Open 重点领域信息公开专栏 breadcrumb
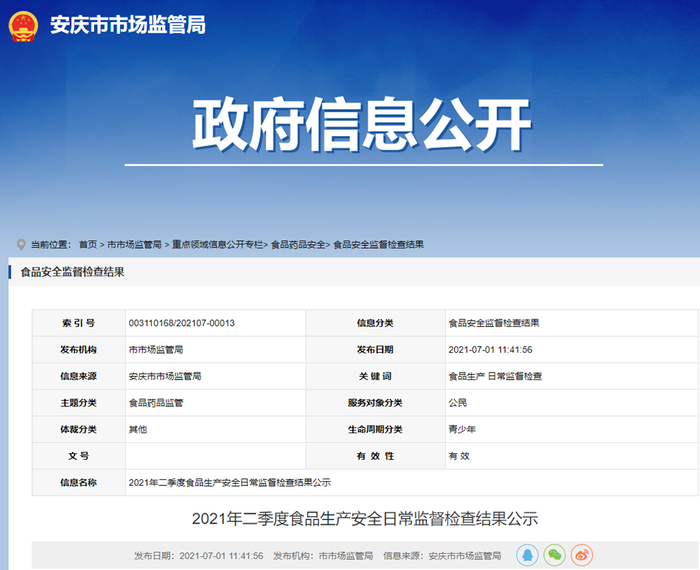The height and width of the screenshot is (570, 700). click(217, 245)
